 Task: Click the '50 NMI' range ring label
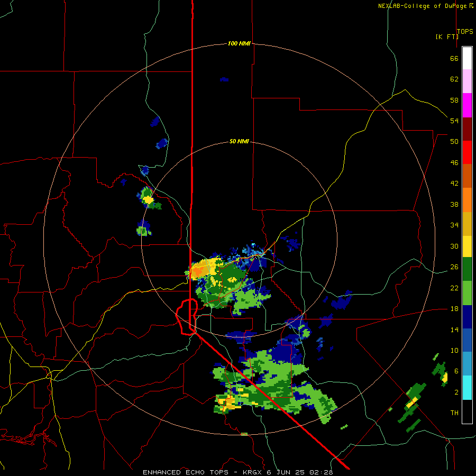pos(239,141)
